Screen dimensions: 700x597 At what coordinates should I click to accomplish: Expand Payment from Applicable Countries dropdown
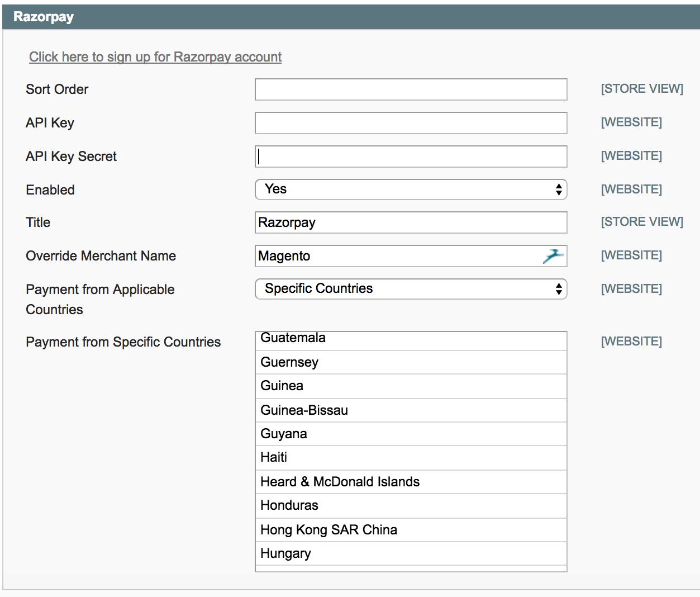click(411, 289)
